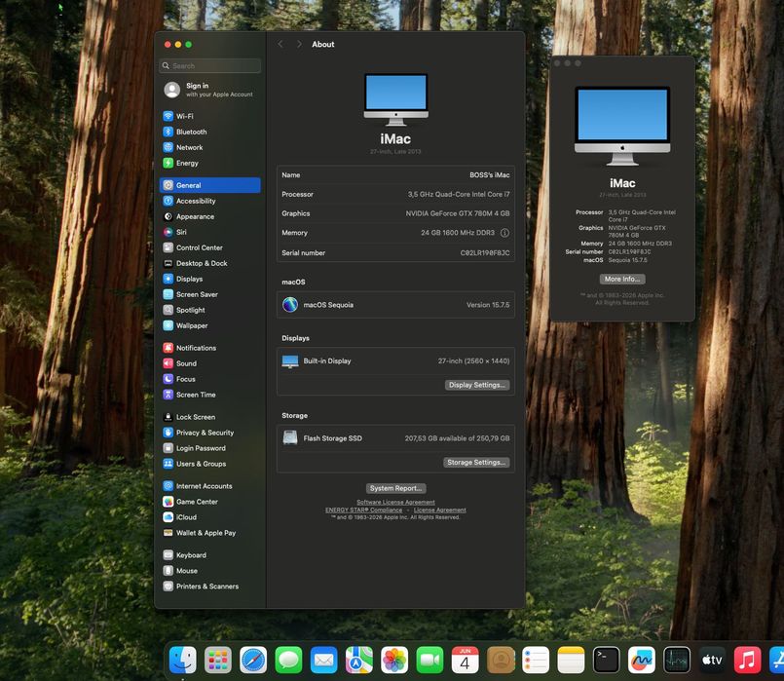Open the Software License Agreement link
Viewport: 784px width, 681px height.
395,502
